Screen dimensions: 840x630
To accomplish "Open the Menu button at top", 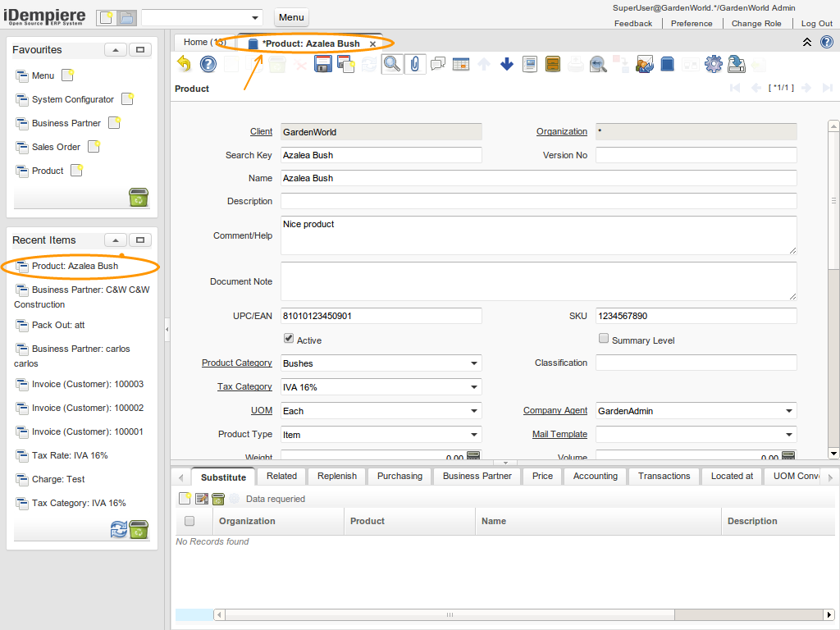I will pos(291,16).
